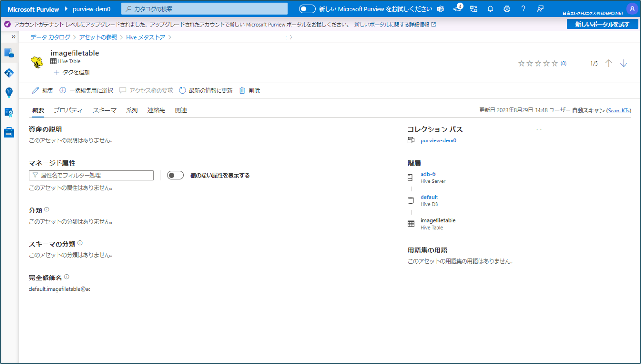Switch to the スキーマ tab
The width and height of the screenshot is (641, 364).
point(104,110)
